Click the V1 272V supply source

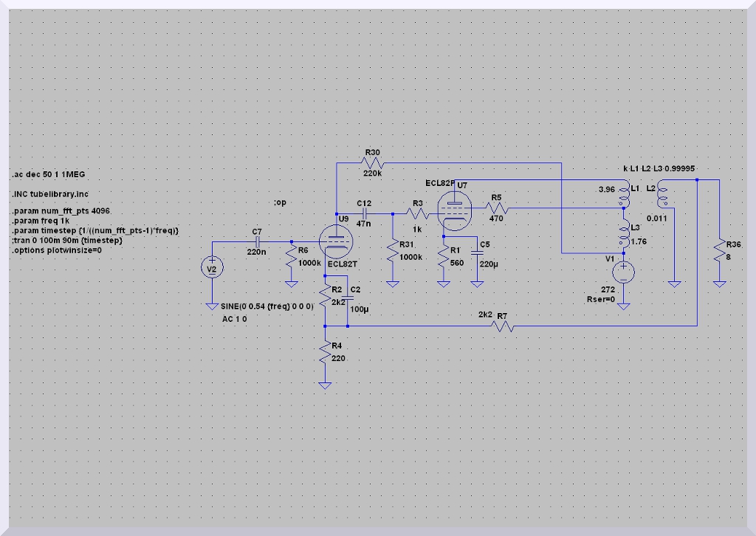point(624,273)
